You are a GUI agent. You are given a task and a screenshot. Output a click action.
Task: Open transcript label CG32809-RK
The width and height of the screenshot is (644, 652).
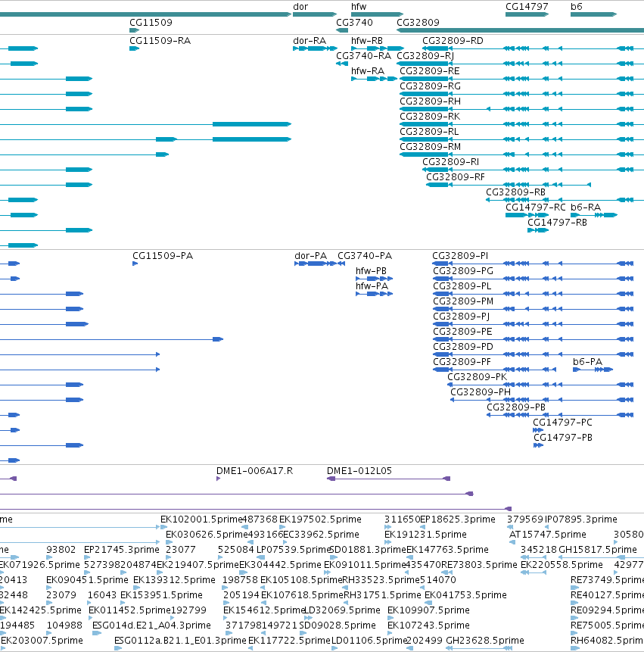pos(430,117)
